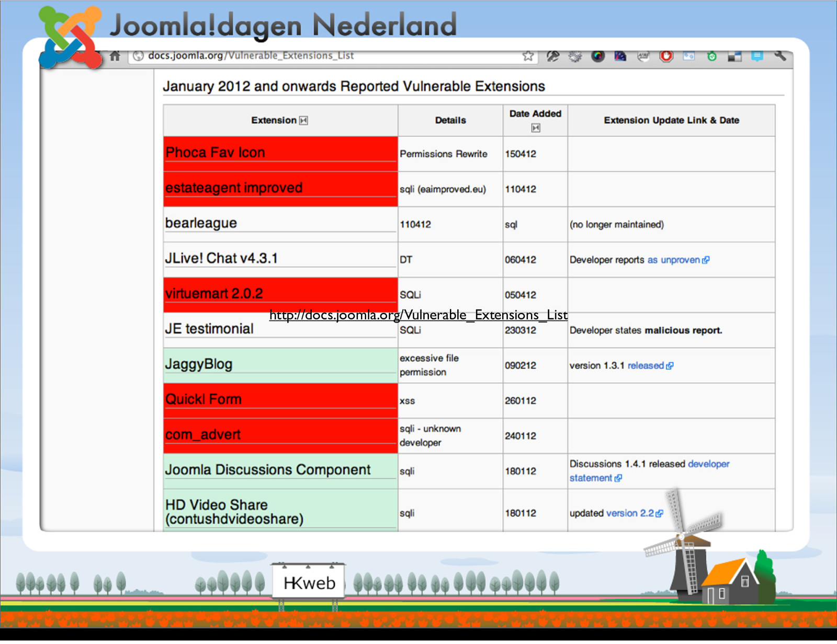Screen dimensions: 837x644
Task: Click the HKweb billboard sign
Action: click(309, 582)
